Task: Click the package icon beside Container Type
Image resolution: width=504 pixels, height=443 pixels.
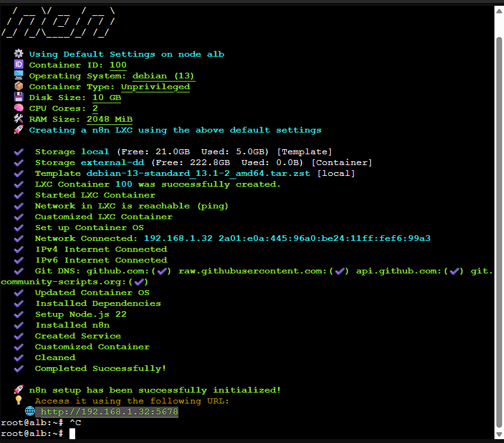Action: (x=18, y=87)
